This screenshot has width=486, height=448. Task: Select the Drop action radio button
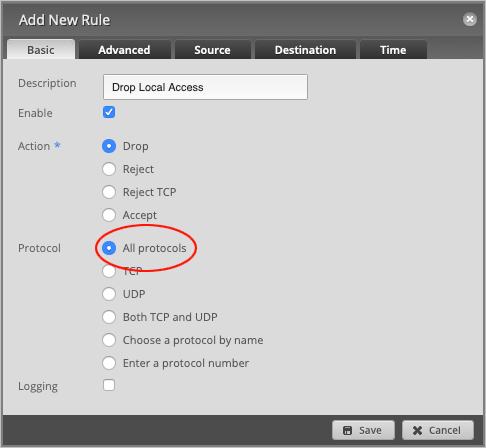[x=109, y=146]
